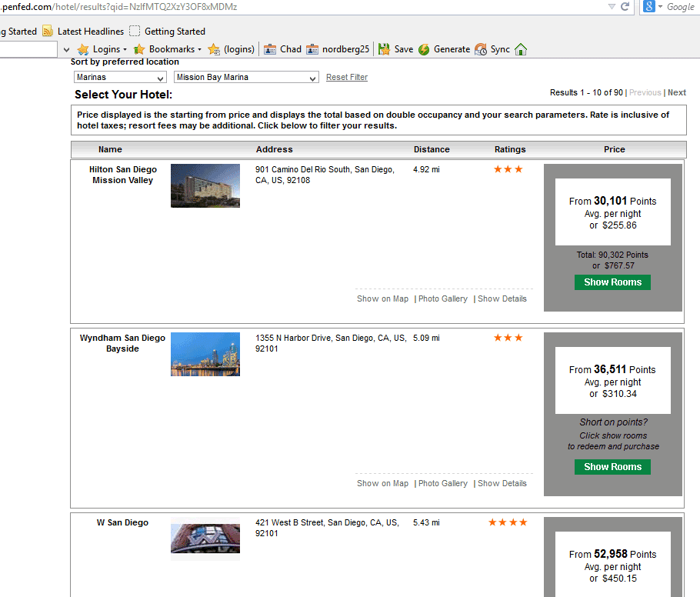Focus the Google search box
Screen dimensions: 700x597
pos(680,7)
